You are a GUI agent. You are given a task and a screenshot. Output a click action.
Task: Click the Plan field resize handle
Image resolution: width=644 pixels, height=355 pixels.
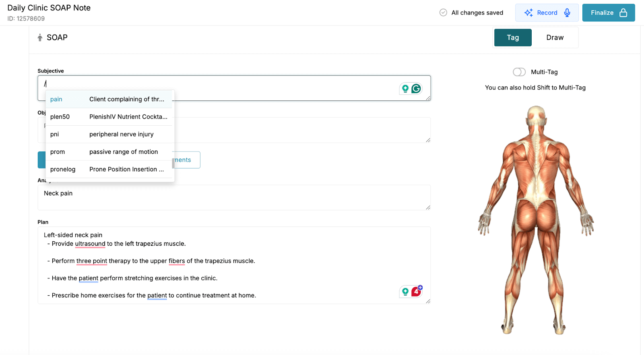[428, 301]
